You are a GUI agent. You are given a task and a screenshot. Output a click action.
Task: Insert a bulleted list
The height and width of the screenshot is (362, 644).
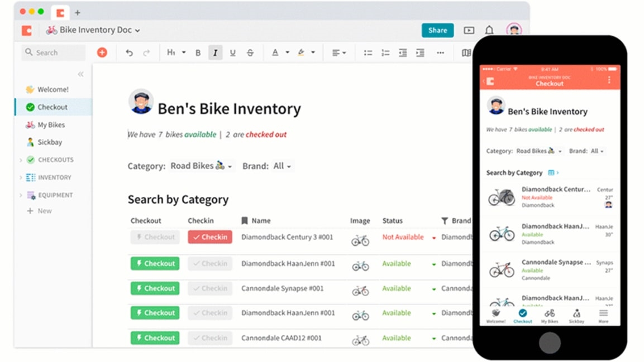click(368, 53)
